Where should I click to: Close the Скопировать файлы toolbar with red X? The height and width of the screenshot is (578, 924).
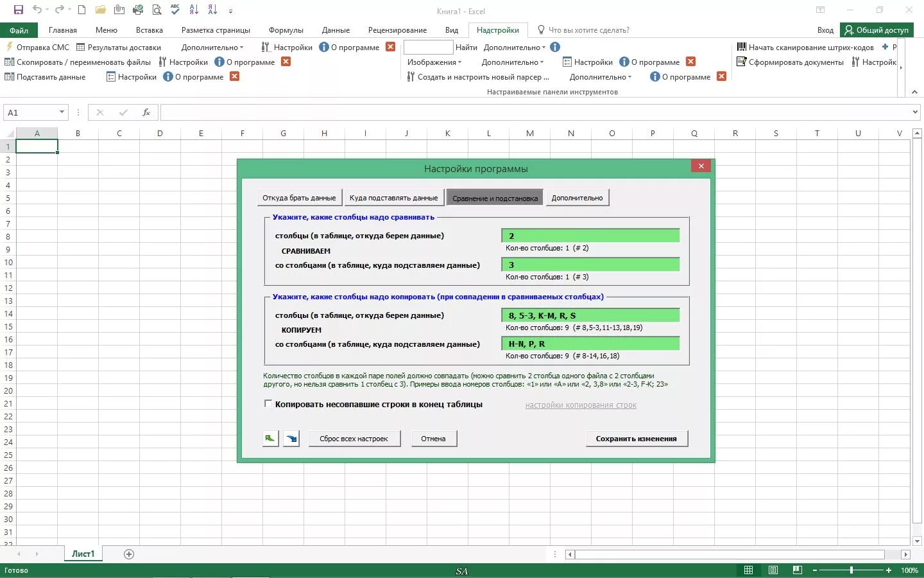tap(286, 62)
